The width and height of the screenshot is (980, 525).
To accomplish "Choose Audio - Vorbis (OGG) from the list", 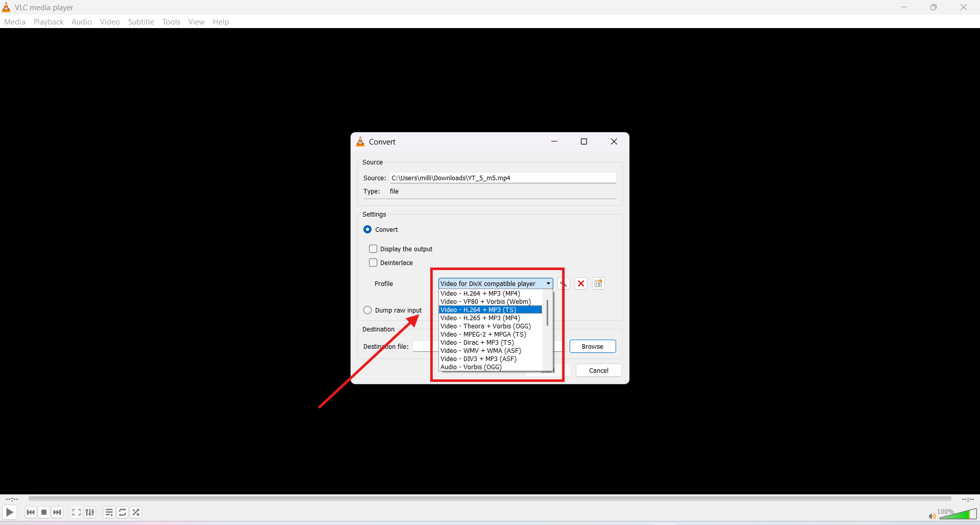I will 471,367.
